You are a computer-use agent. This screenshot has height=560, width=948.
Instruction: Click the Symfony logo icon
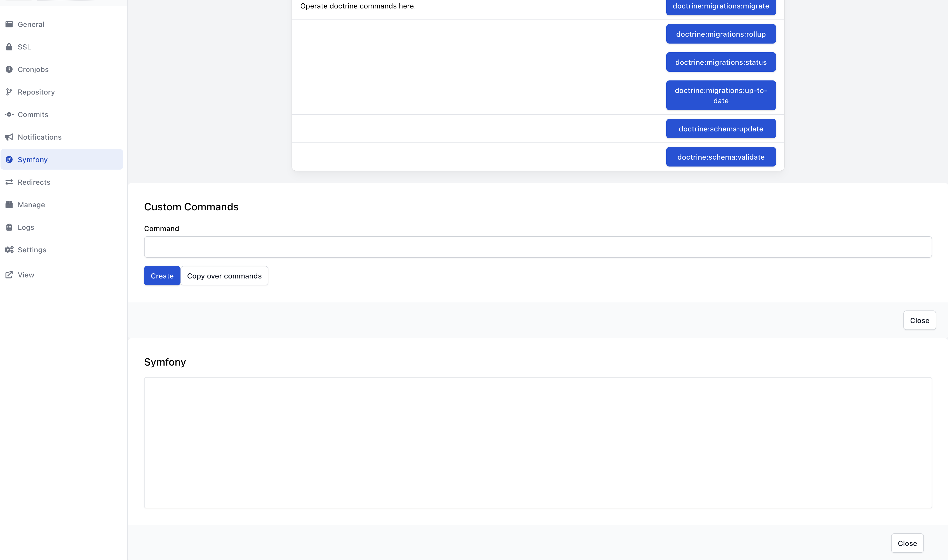click(x=9, y=159)
